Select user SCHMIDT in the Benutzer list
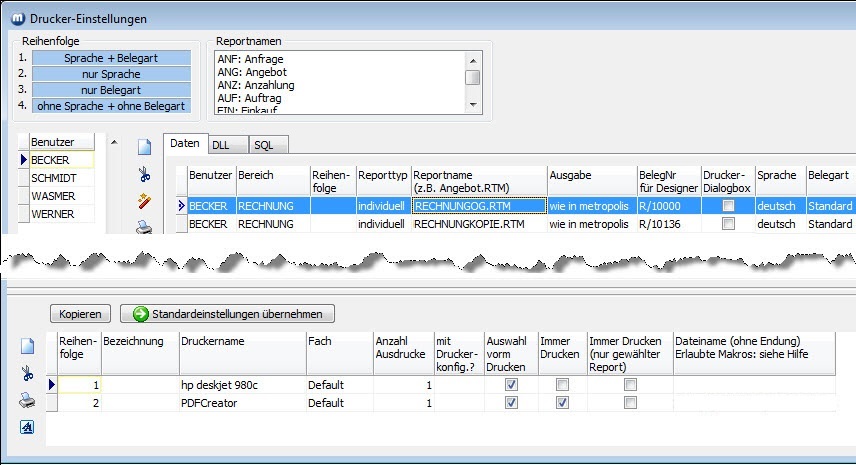Viewport: 856px width, 465px height. (53, 178)
